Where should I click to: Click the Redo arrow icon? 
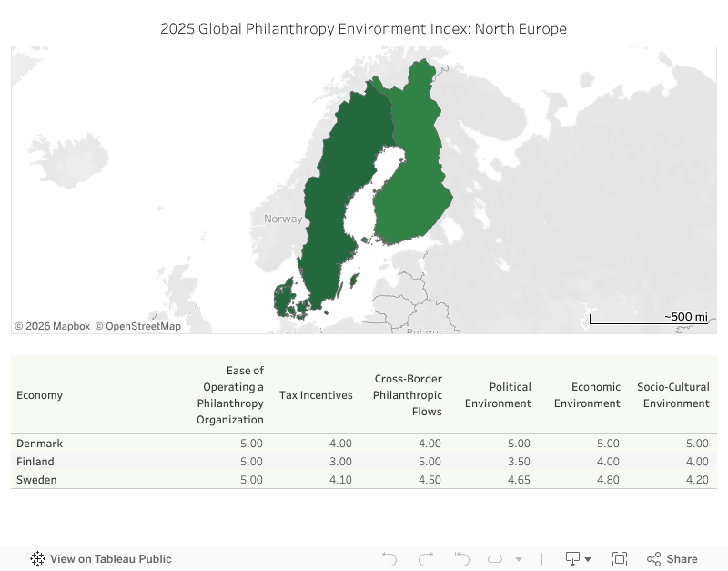[x=426, y=559]
